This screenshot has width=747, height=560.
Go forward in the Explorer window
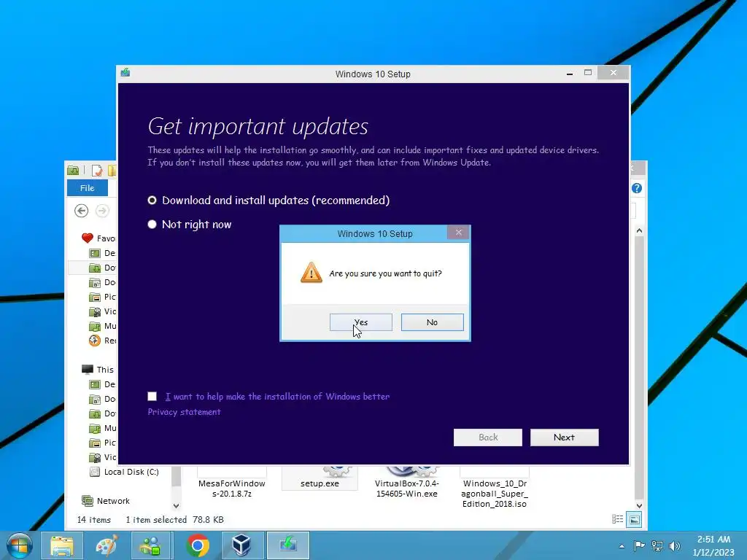(102, 211)
